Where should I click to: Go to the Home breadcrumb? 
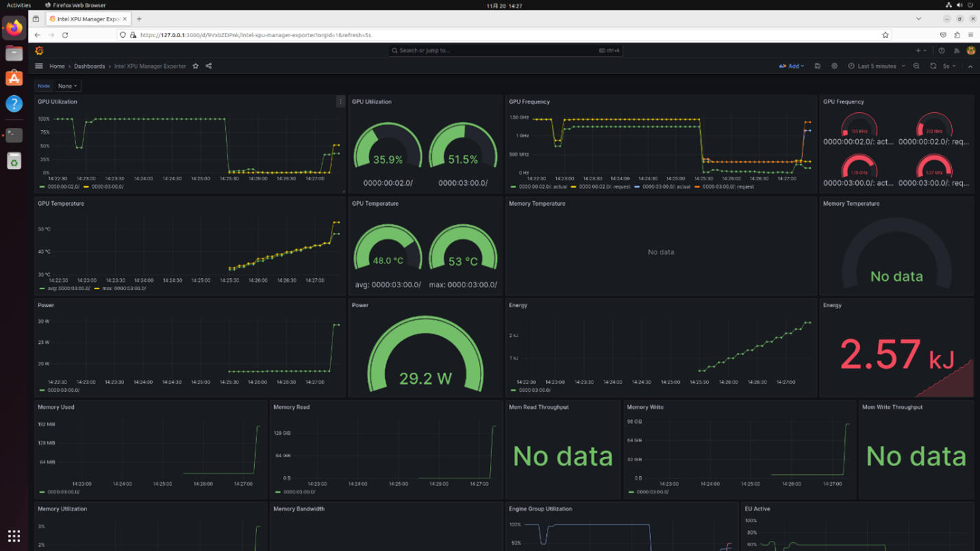pos(57,66)
